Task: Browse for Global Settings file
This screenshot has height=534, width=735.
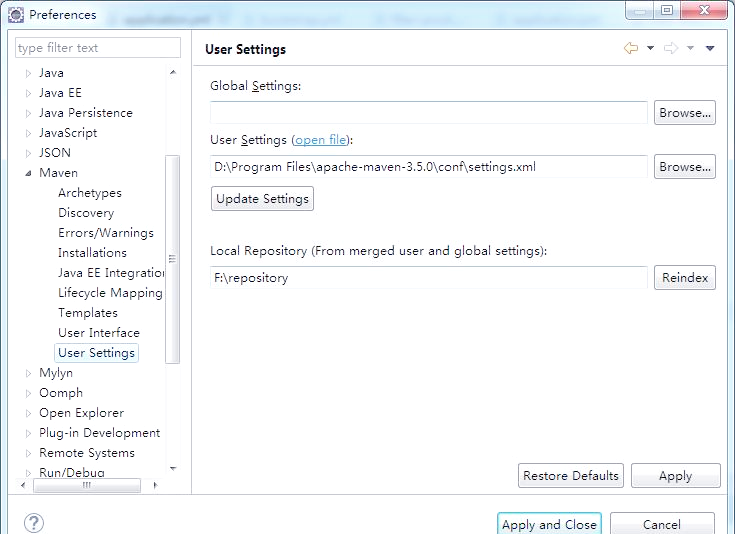Action: pos(685,113)
